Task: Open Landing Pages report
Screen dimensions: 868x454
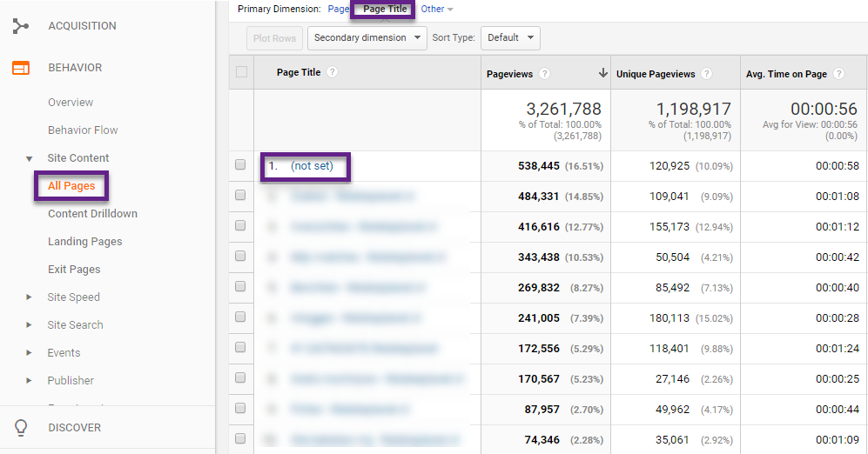Action: [84, 242]
